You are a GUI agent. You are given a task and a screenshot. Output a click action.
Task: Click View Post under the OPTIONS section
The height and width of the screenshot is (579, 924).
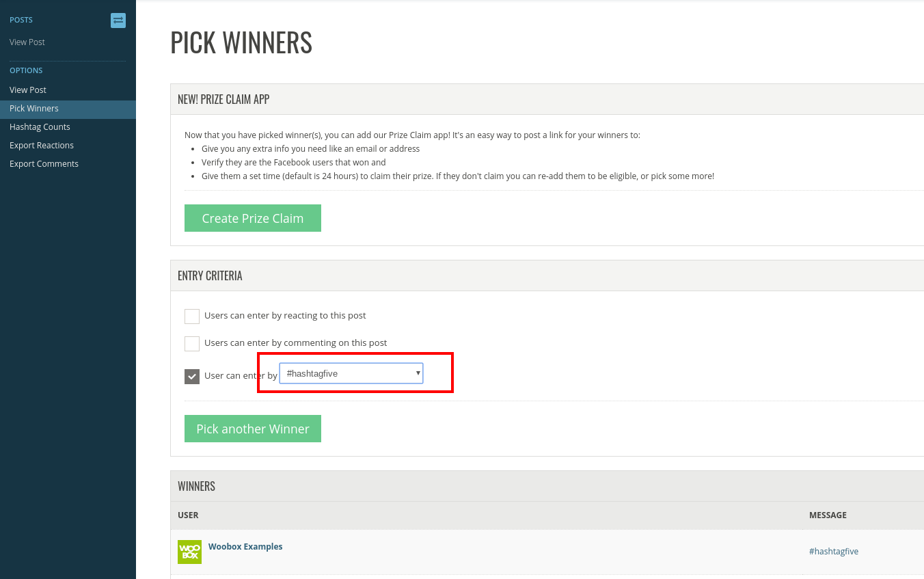27,90
